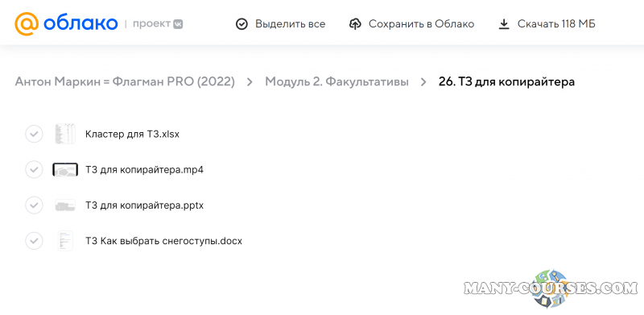The width and height of the screenshot is (644, 315).
Task: Go to Модуль 2. Факультативы breadcrumb
Action: 336,82
